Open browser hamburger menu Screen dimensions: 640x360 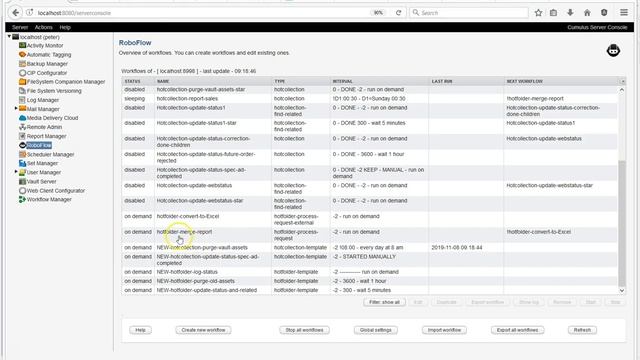click(624, 13)
